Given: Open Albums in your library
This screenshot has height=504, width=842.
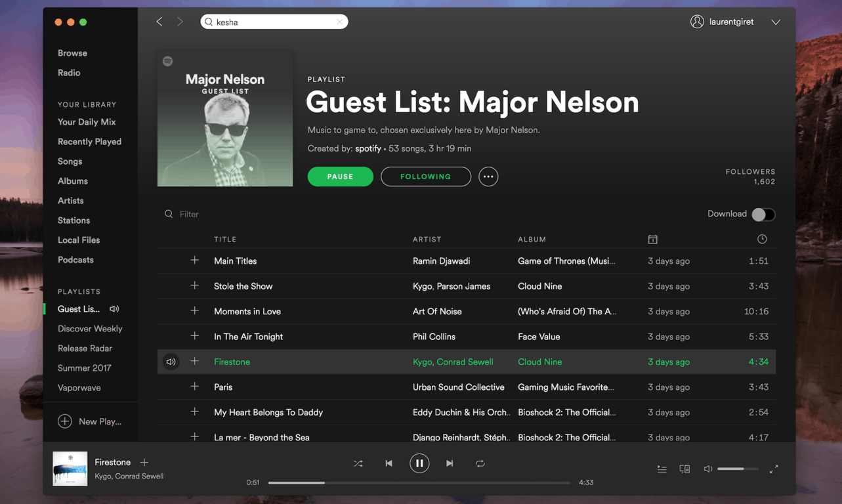Looking at the screenshot, I should (73, 181).
